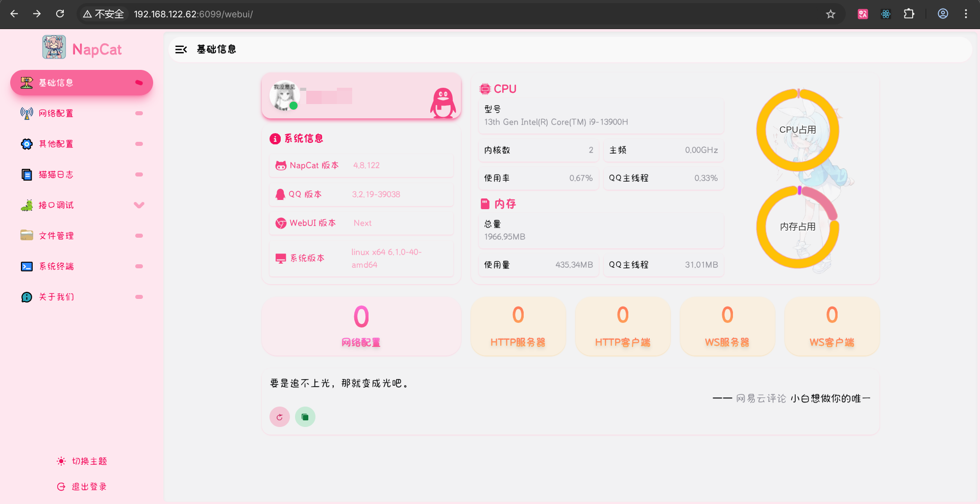Viewport: 980px width, 504px height.
Task: Click the QQ penguin icon on profile card
Action: pyautogui.click(x=443, y=103)
